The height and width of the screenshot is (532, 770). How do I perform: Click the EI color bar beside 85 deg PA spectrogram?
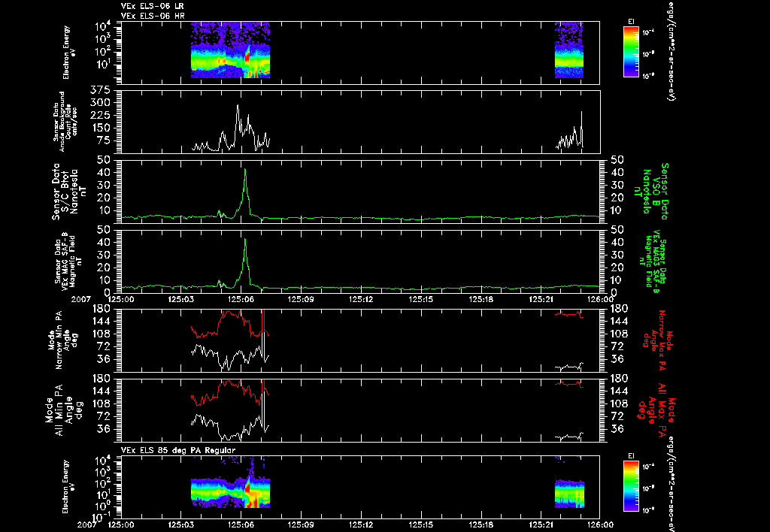631,486
